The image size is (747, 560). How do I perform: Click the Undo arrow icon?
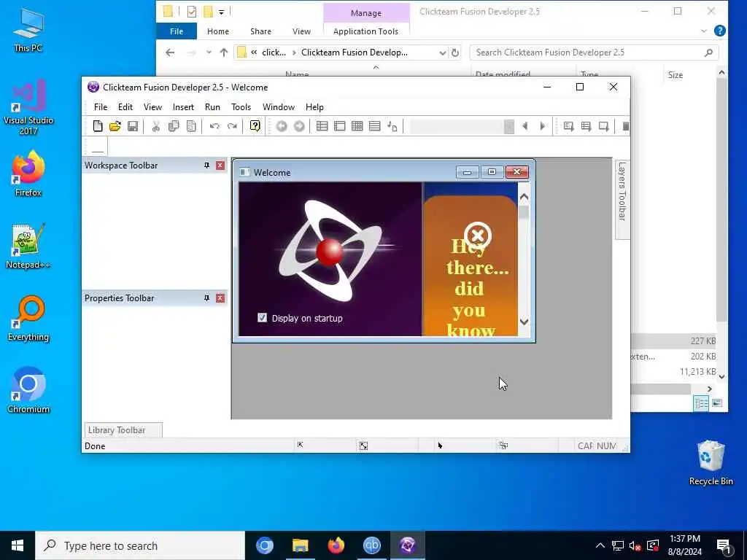click(x=214, y=126)
